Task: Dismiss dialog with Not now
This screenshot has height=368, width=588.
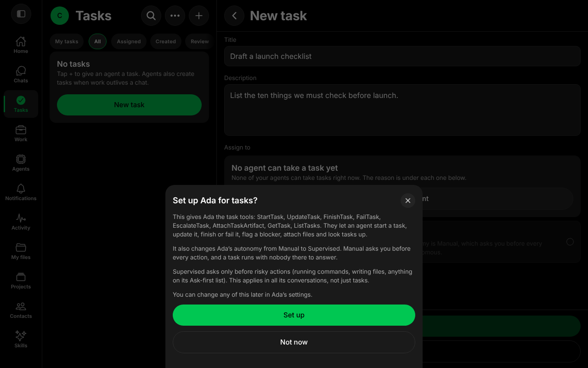Action: [x=294, y=342]
